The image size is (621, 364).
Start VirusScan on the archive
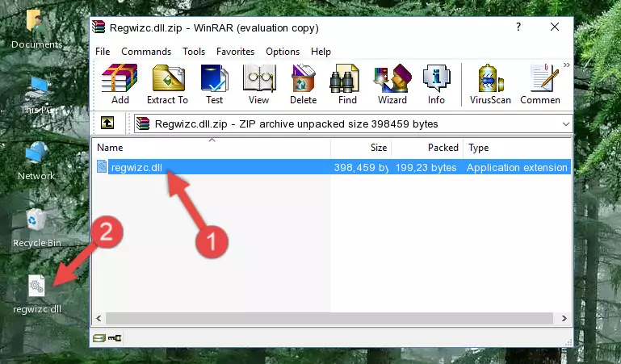(x=490, y=84)
